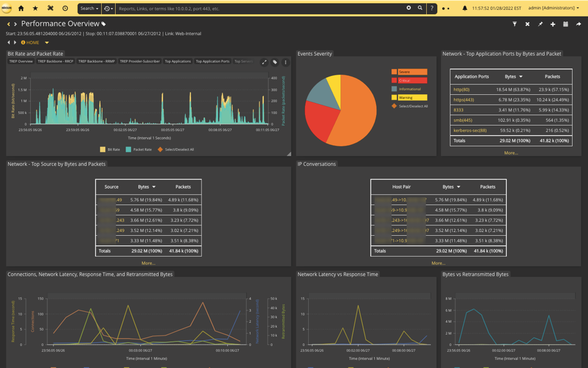Go to the home icon in top bar
This screenshot has height=368, width=588.
coord(21,9)
